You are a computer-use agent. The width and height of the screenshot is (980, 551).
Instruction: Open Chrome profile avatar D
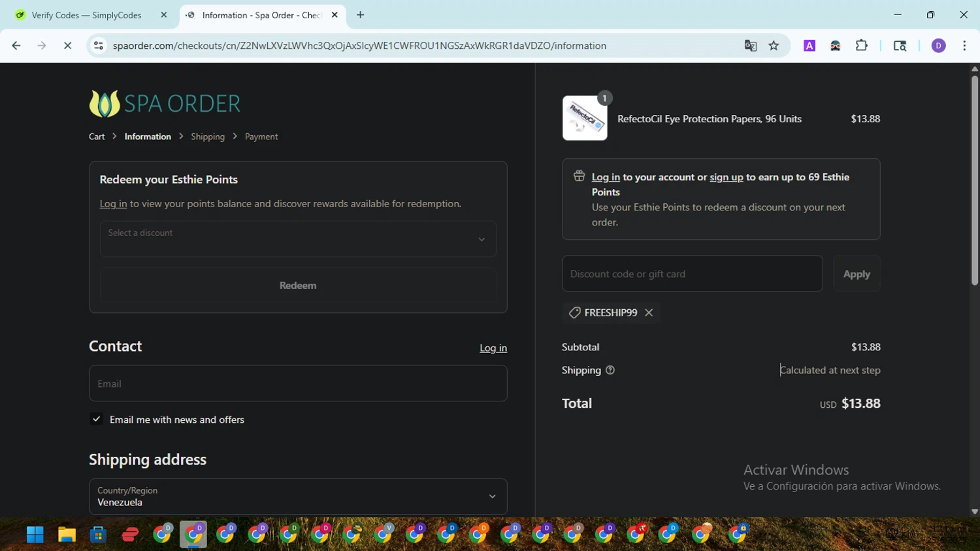pyautogui.click(x=939, y=46)
